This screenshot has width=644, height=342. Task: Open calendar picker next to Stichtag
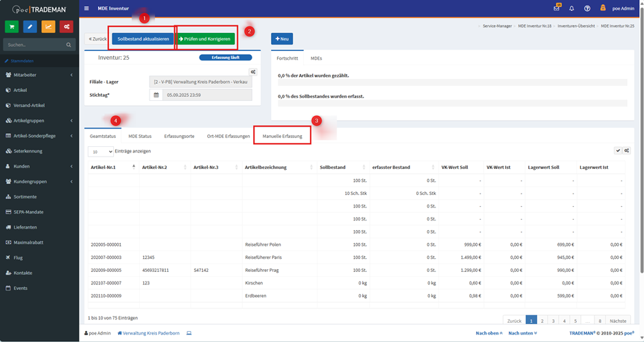point(156,95)
